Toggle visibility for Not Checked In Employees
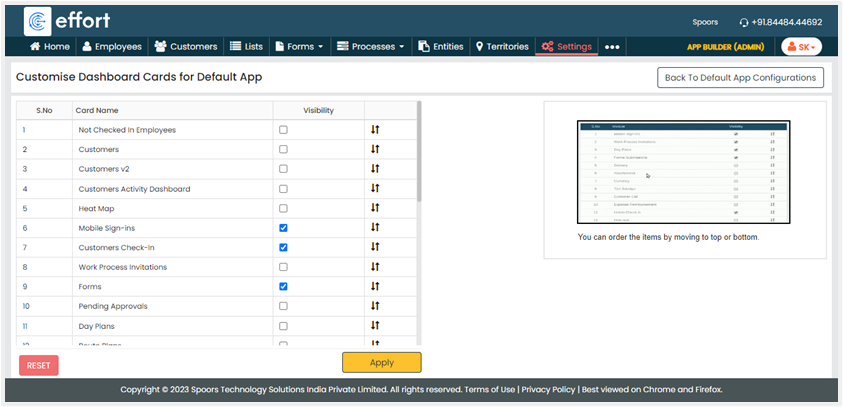Screen dimensions: 843x407 [x=283, y=130]
